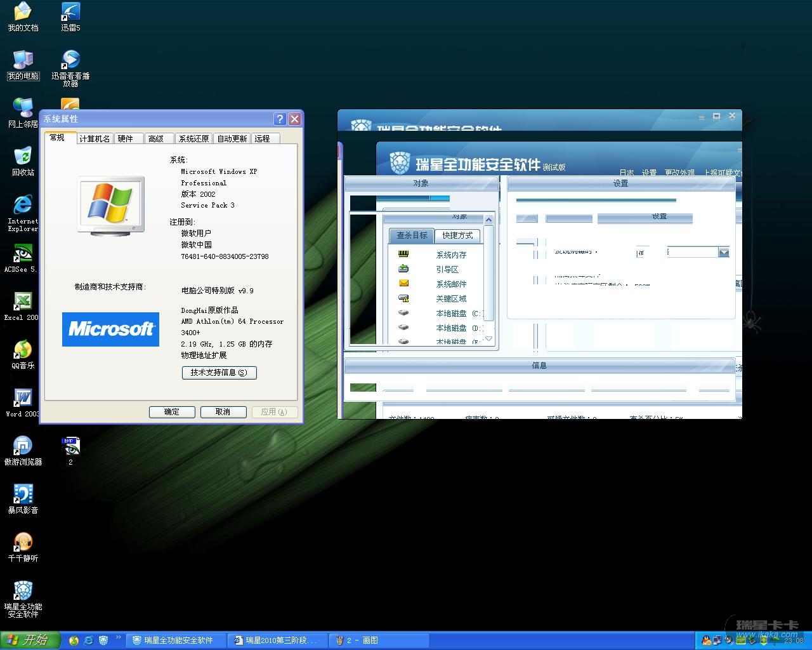Select 系统邮件 in scan target list

click(x=451, y=284)
